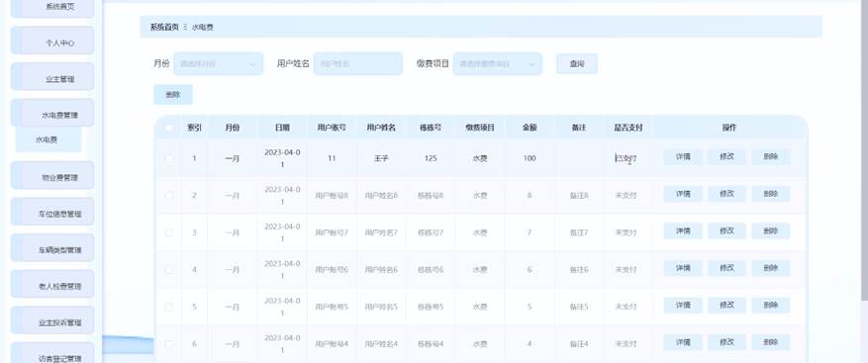View 详情 for the 备注5 row
Viewport: 868px width, 363px height.
[x=683, y=305]
